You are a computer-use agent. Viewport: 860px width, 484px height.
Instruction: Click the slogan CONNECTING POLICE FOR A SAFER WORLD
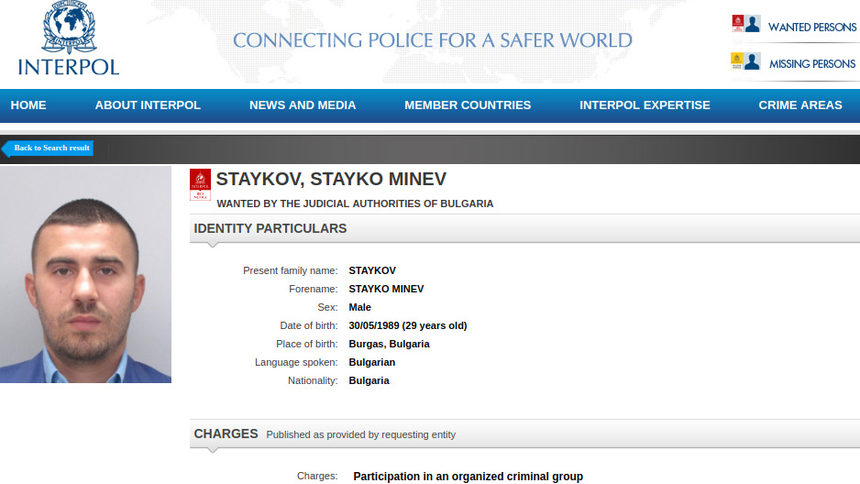[433, 40]
